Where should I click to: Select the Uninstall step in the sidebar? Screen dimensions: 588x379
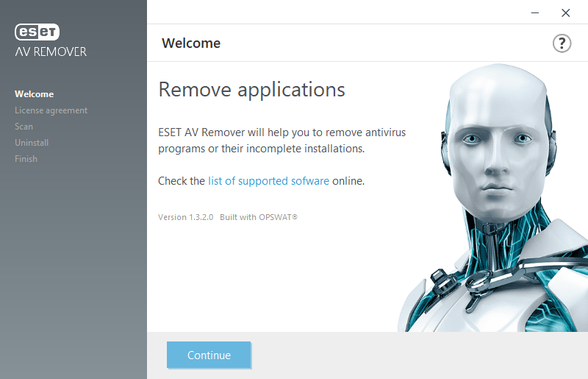[x=32, y=143]
